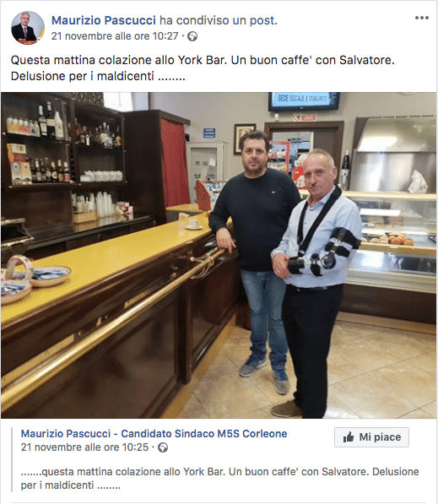Image resolution: width=438 pixels, height=504 pixels.
Task: Click the man wearing the arm brace
Action: (316, 283)
